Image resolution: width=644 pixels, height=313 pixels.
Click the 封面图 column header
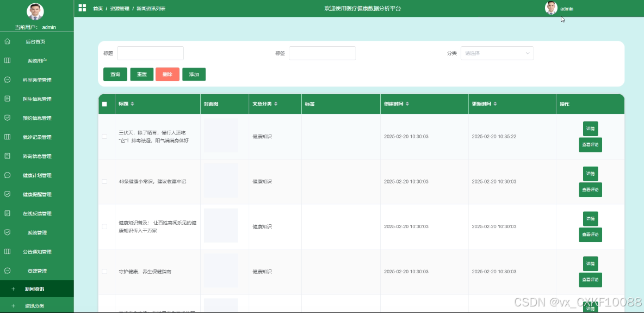coord(225,104)
